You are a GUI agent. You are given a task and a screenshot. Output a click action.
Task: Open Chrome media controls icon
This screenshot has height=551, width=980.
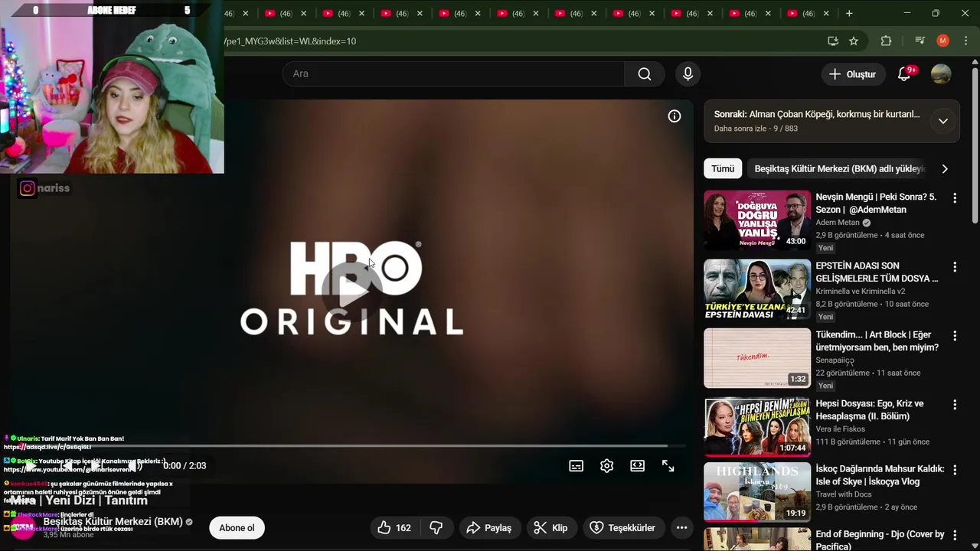click(x=920, y=41)
